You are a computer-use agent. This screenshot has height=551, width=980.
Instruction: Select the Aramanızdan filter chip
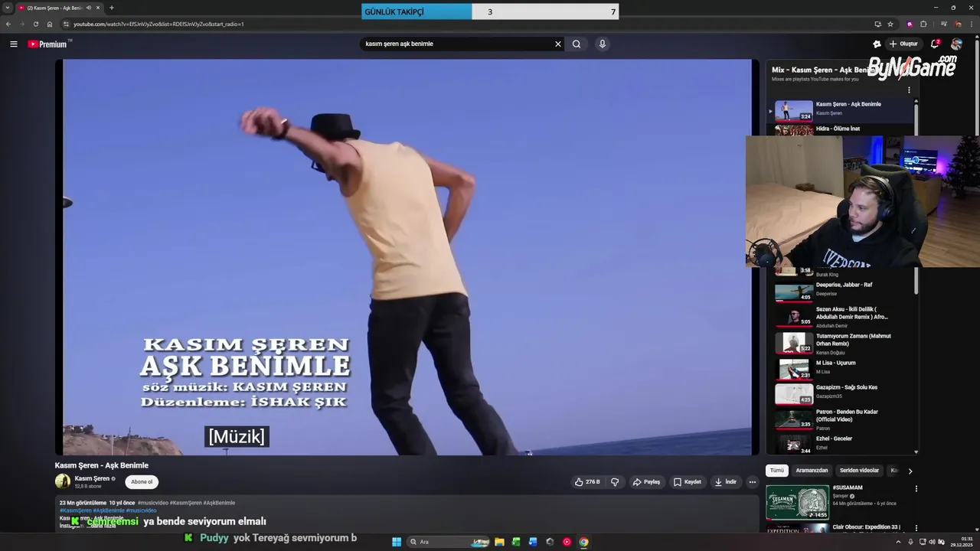tap(812, 471)
